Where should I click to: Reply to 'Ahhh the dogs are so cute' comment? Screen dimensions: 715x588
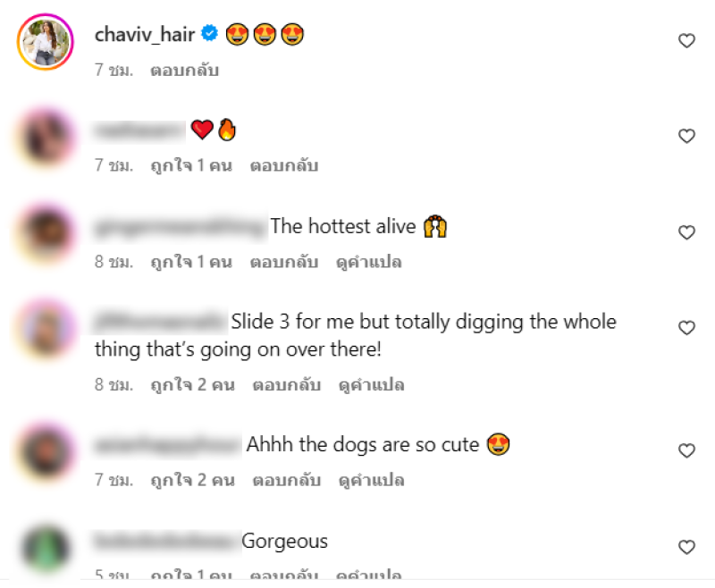coord(287,480)
